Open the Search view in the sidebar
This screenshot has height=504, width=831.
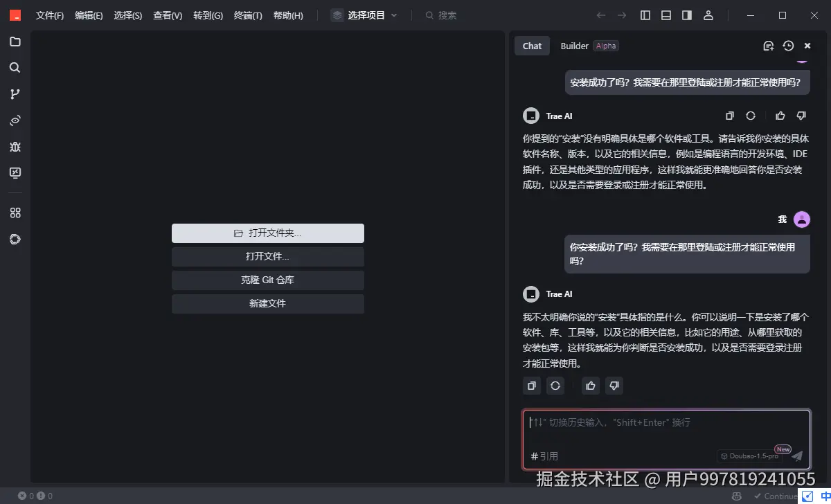[15, 67]
